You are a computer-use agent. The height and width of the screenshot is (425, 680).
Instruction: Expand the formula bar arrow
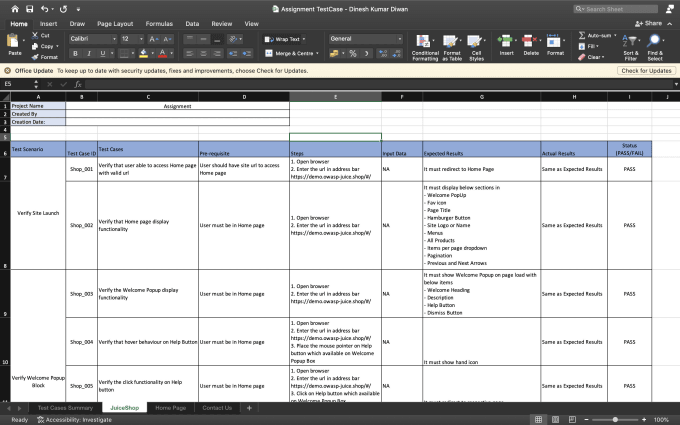coord(676,84)
